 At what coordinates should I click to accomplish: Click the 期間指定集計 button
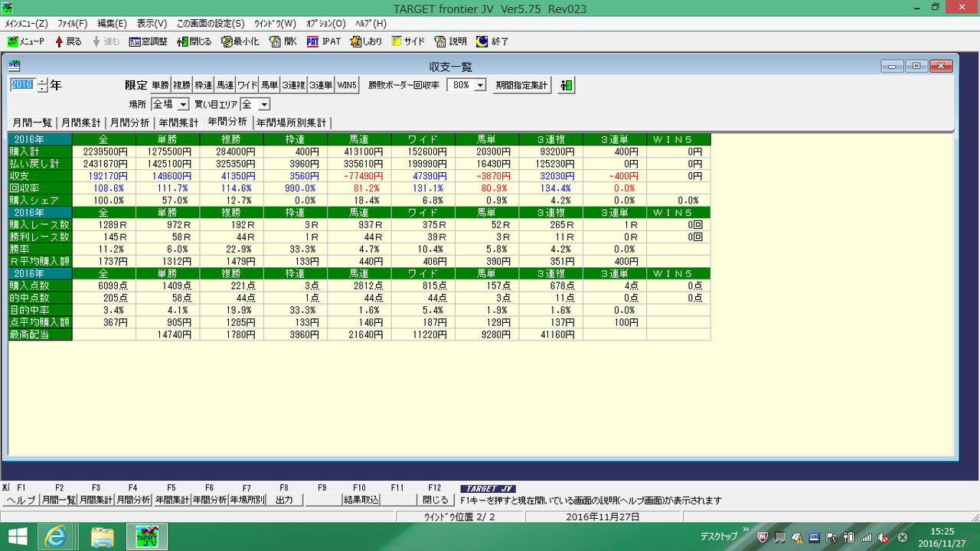[522, 86]
